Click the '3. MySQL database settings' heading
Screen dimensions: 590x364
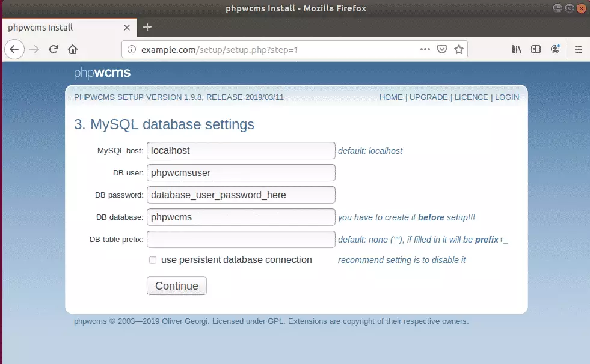tap(164, 124)
